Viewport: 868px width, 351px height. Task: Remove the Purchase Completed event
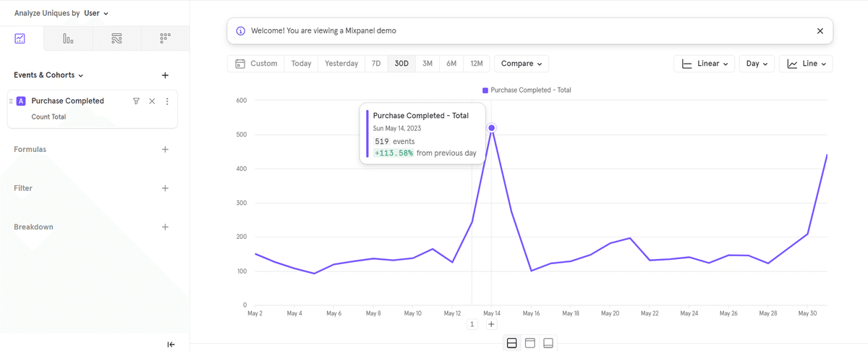(152, 101)
